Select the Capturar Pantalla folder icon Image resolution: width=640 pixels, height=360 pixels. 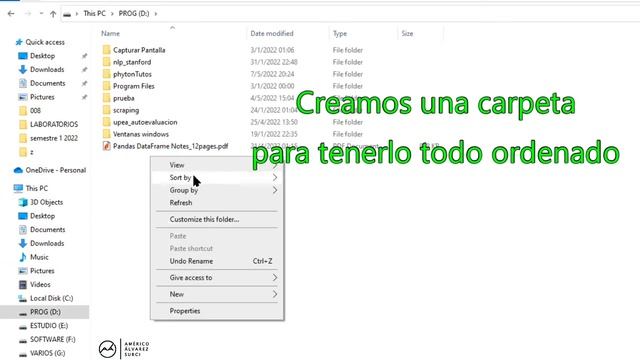click(x=107, y=50)
